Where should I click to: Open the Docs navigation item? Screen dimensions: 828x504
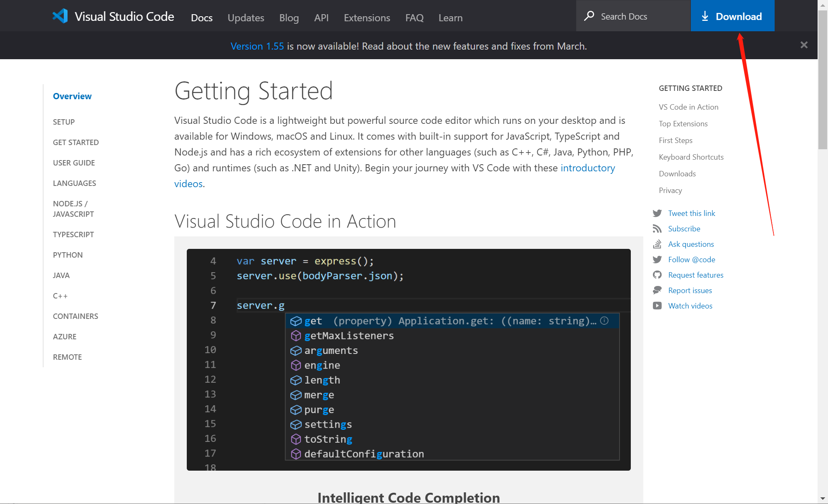click(202, 18)
